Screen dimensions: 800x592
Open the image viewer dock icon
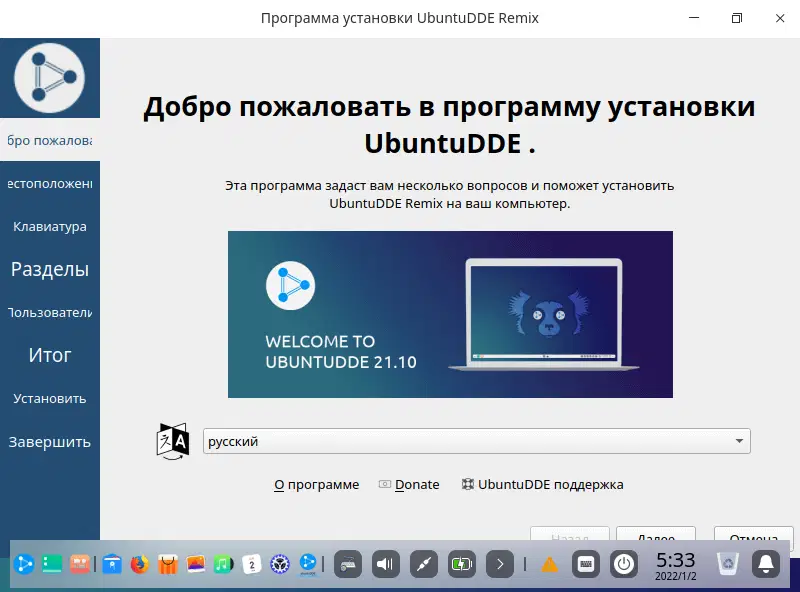tap(196, 564)
